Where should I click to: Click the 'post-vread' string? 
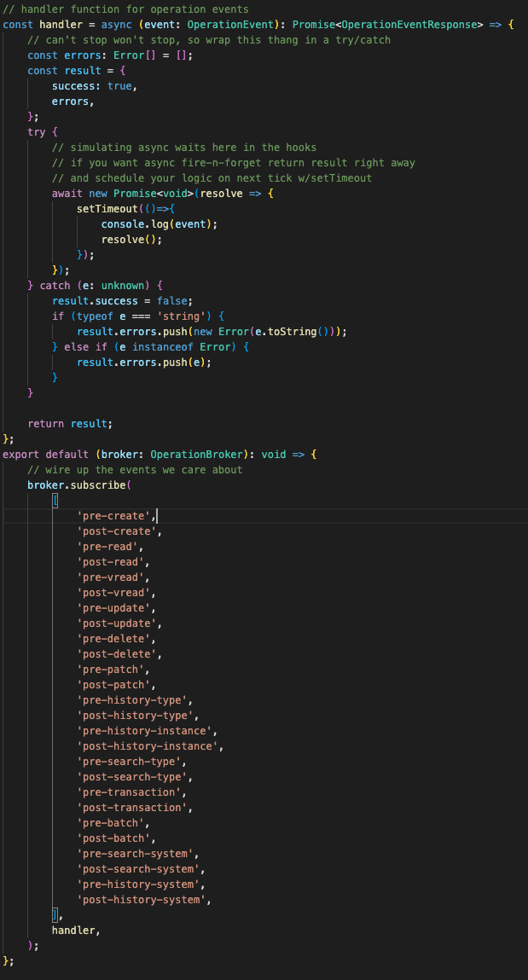113,593
